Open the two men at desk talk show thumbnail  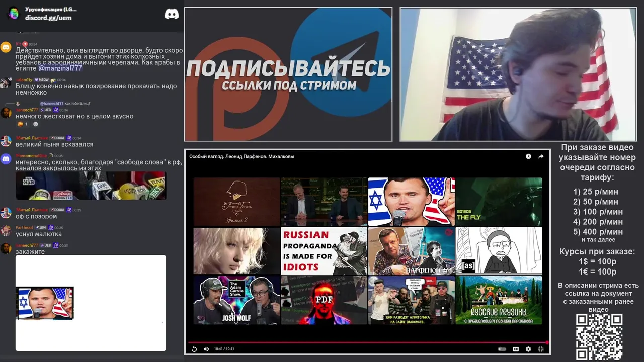point(324,202)
